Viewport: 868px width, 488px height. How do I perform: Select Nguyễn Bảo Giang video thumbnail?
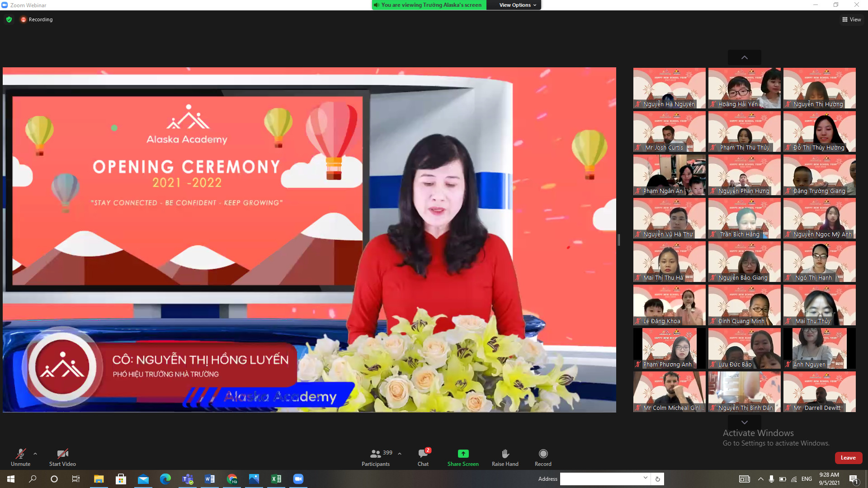click(x=745, y=262)
